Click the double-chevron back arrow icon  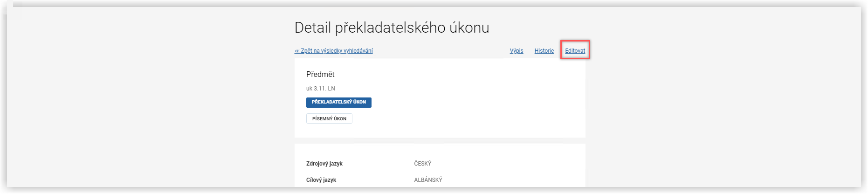click(x=297, y=51)
